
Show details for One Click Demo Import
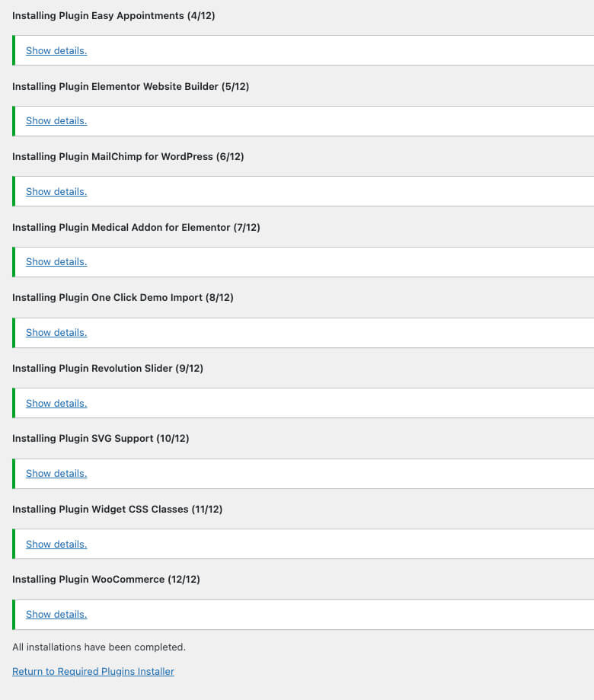click(56, 332)
